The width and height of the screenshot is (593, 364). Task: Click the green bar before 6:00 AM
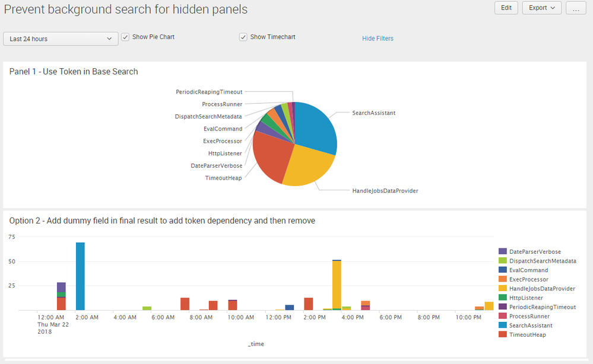click(x=147, y=308)
